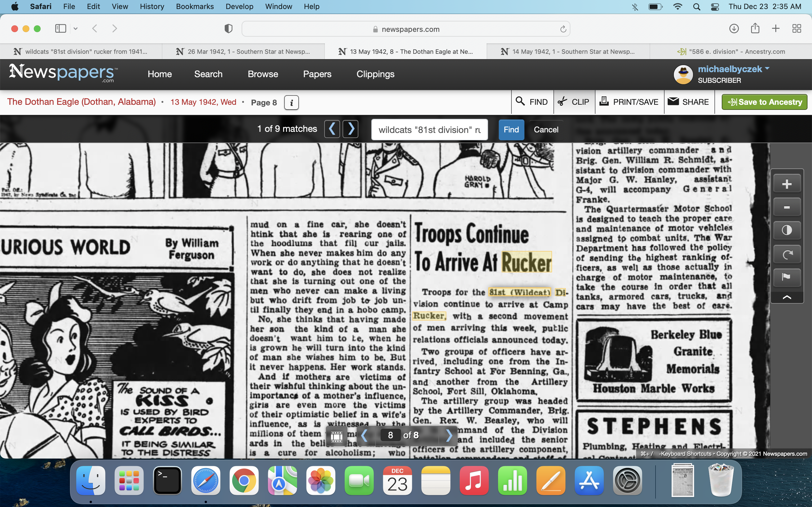Click the Save to Ancestry button

click(x=764, y=102)
